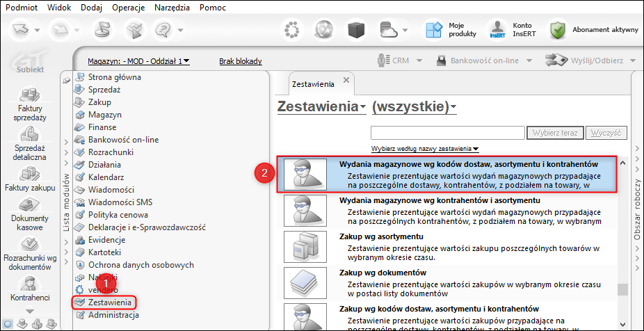Open the Zakup module
This screenshot has width=644, height=331.
pos(99,102)
